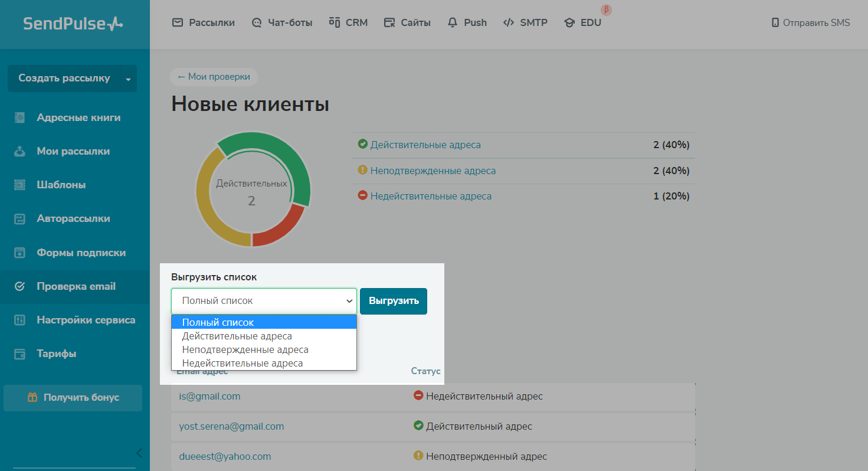
Task: Click the SendPulse logo
Action: 73,24
